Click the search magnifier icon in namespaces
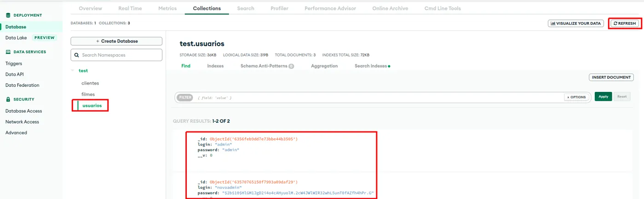 click(77, 55)
